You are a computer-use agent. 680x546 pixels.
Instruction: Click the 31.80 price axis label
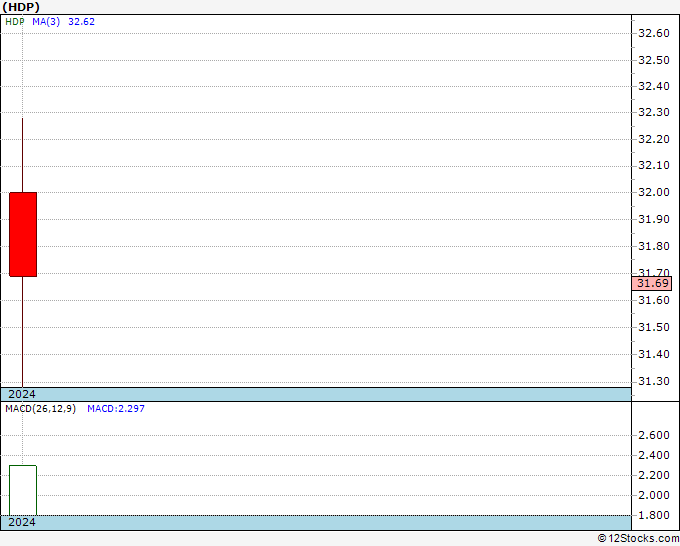654,246
